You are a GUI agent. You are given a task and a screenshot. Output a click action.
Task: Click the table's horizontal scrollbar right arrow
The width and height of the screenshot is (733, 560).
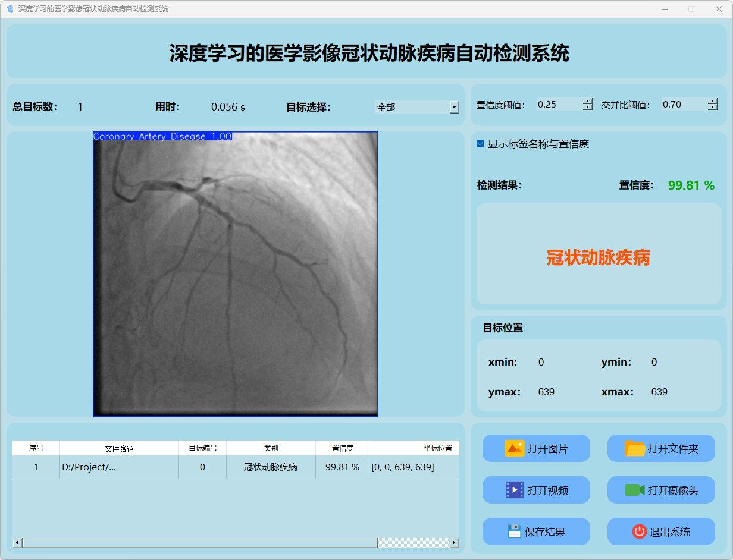click(x=455, y=543)
